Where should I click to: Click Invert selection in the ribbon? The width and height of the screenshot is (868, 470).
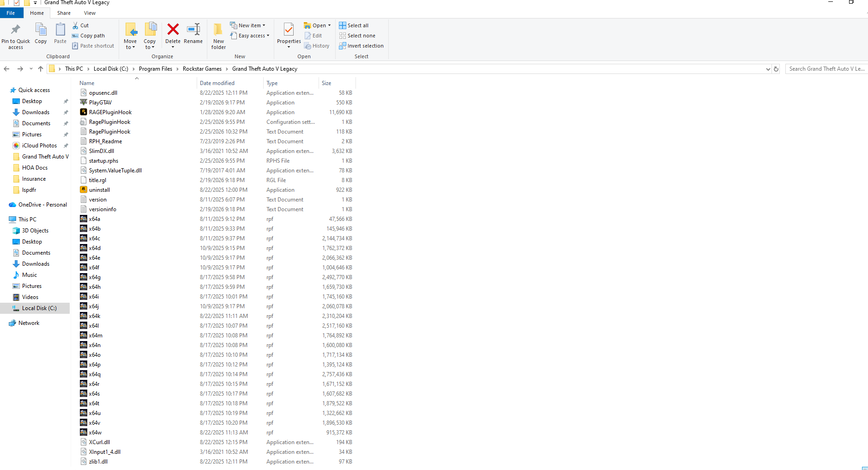pyautogui.click(x=361, y=46)
